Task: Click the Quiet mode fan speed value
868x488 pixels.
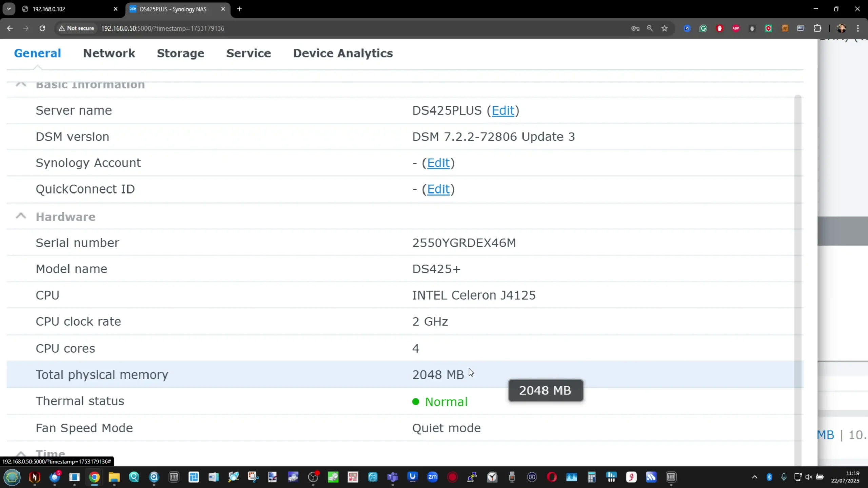Action: point(446,428)
